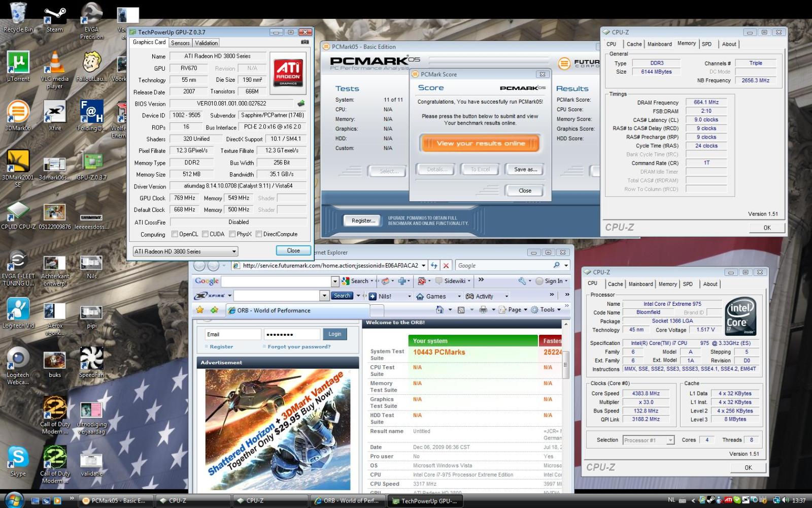Toggle the DirectCompute checkbox in GPU-Z
The image size is (812, 508).
click(x=259, y=234)
